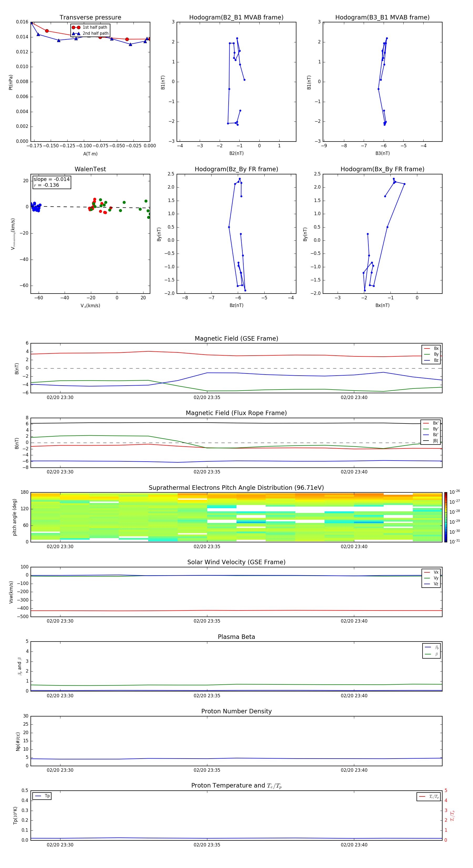Select the "Hodogram(Bx_By FR frame)" title
Image resolution: width=473 pixels, height=868 pixels.
[x=382, y=169]
